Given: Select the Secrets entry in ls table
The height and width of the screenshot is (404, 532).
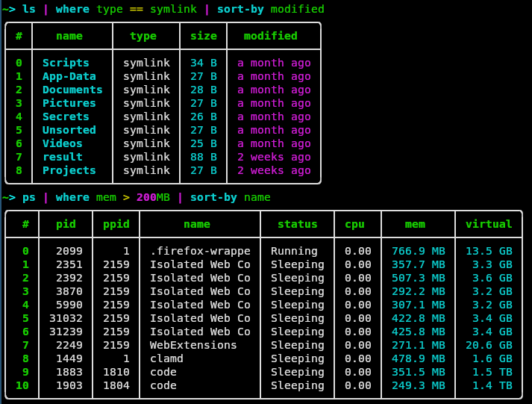Looking at the screenshot, I should click(x=66, y=116).
